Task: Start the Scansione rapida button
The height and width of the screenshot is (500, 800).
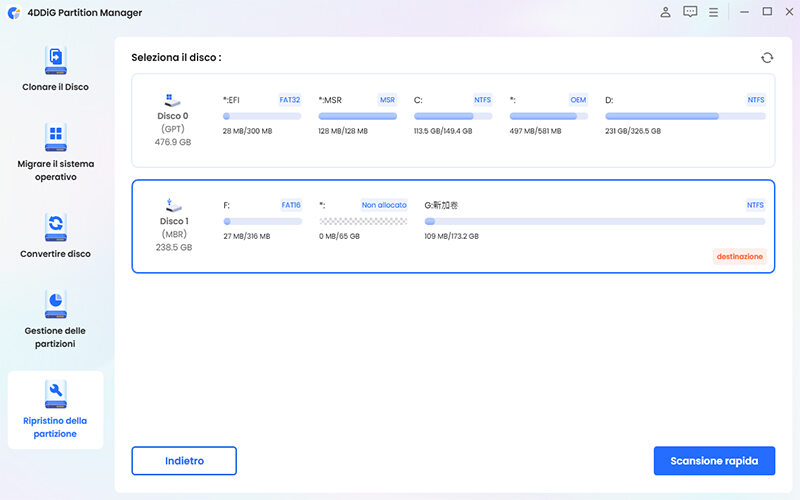Action: (714, 461)
